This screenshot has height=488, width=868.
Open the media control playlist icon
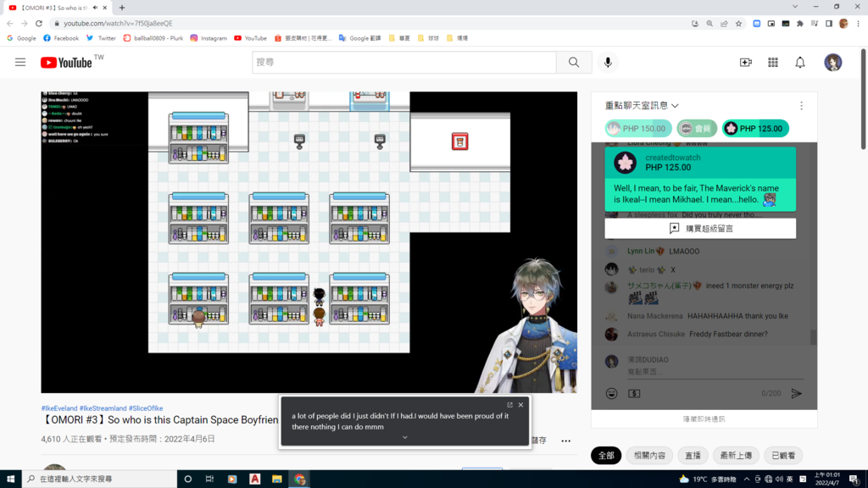815,23
